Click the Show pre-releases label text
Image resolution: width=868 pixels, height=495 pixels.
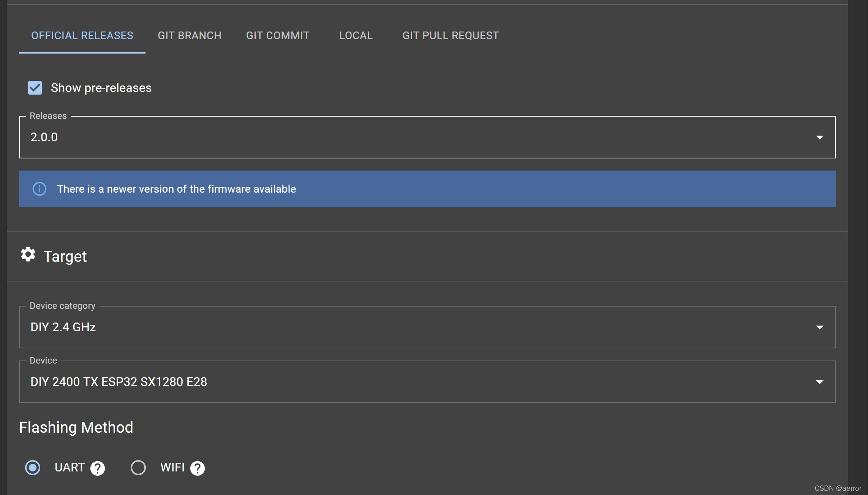click(101, 88)
